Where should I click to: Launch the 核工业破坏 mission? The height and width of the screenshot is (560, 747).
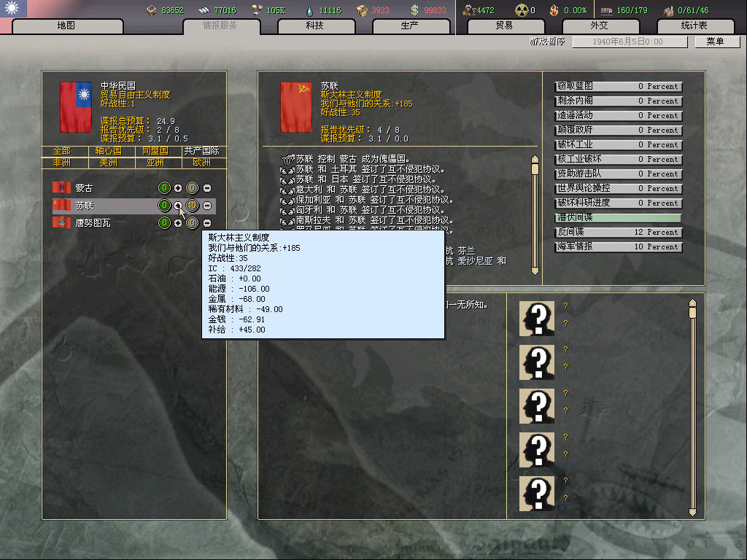[x=619, y=159]
